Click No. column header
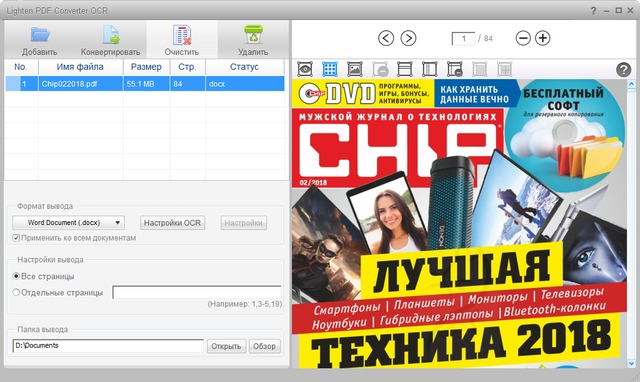 coord(21,67)
